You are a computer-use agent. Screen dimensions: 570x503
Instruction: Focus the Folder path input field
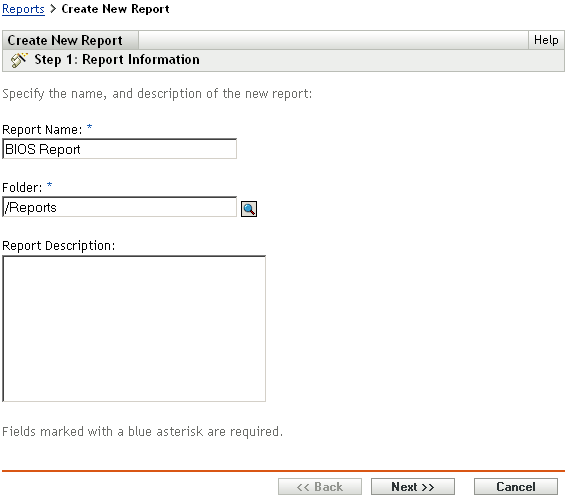120,207
